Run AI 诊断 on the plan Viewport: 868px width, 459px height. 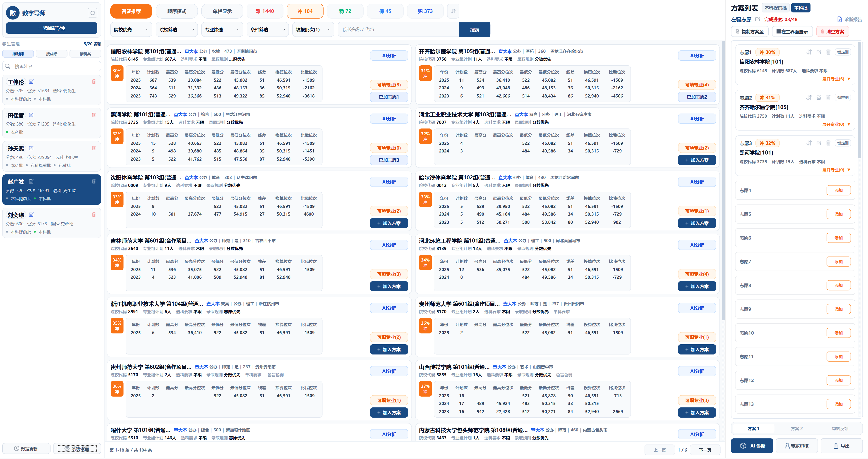point(752,446)
